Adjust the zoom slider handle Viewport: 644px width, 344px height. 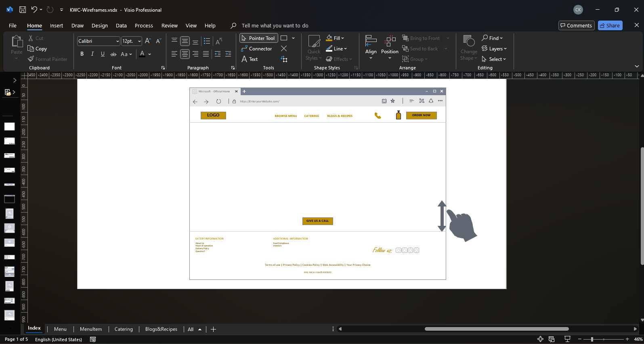click(592, 339)
